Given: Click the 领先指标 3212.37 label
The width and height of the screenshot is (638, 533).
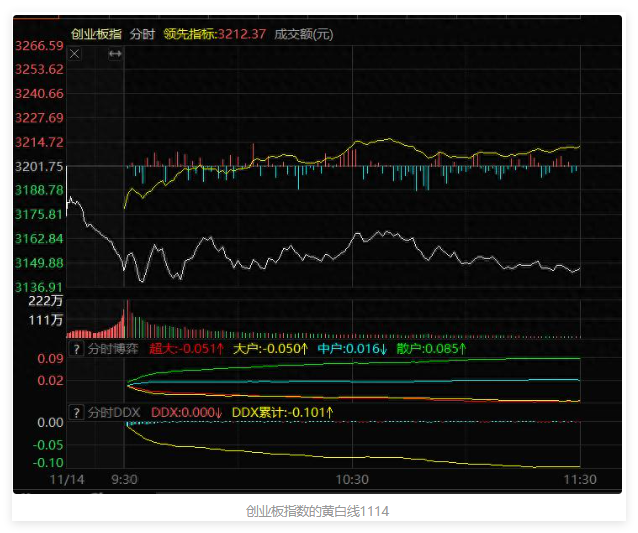Looking at the screenshot, I should coord(215,33).
